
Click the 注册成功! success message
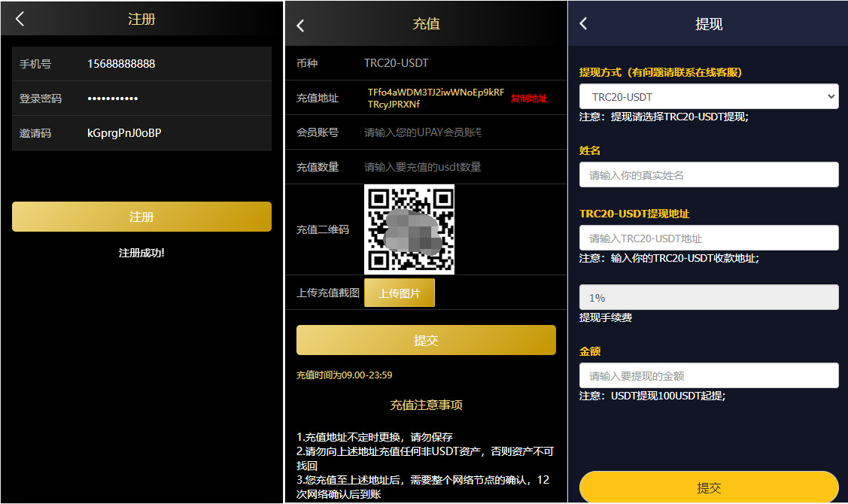(x=141, y=253)
